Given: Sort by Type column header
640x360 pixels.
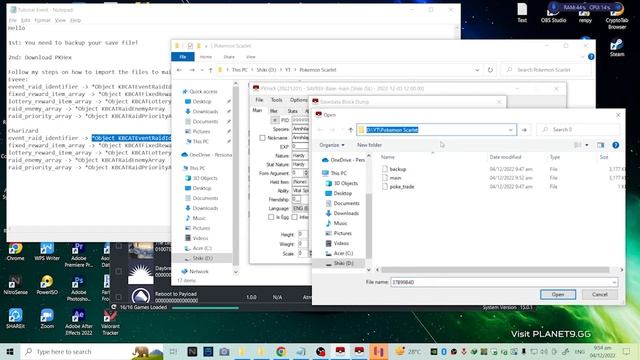Looking at the screenshot, I should point(555,157).
